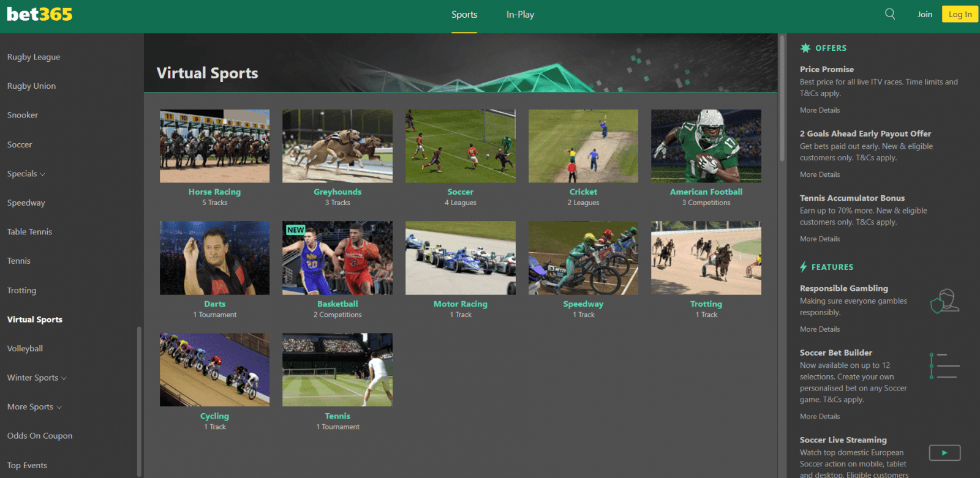
Task: Click the Responsible Gambling shield icon
Action: click(944, 301)
